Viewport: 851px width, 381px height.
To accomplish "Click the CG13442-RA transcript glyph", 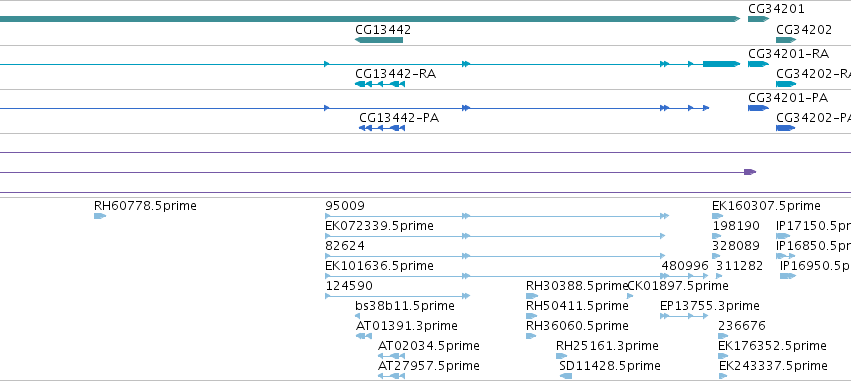I will (380, 84).
